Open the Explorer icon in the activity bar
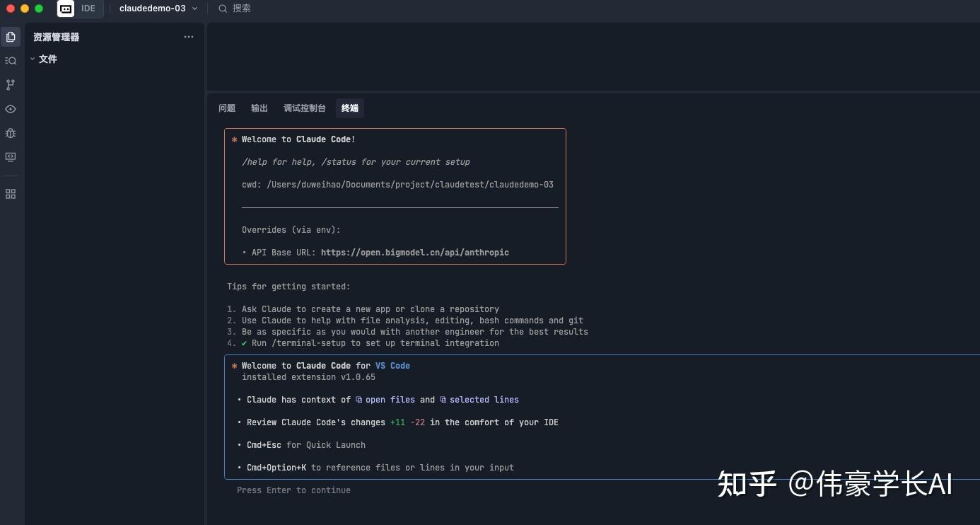Image resolution: width=980 pixels, height=525 pixels. coord(11,36)
